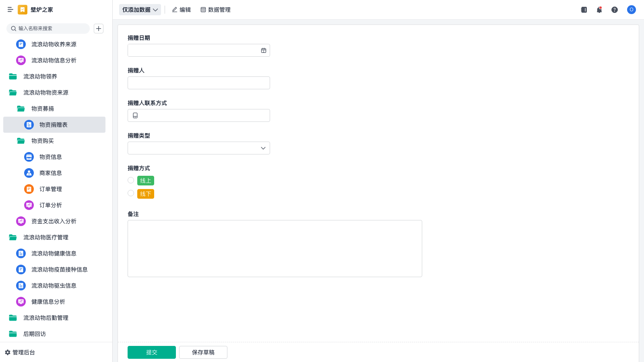Select the 线下 radio option
644x362 pixels.
(x=131, y=193)
